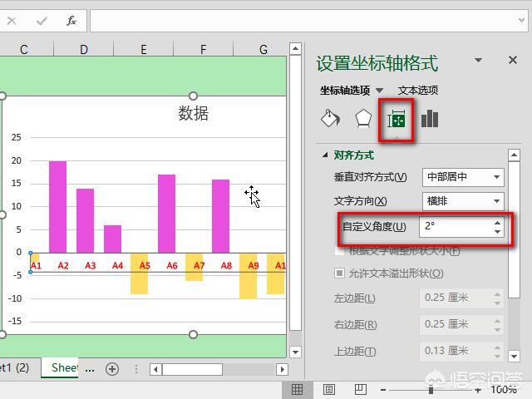Switch to Page Break Preview icon

[360, 390]
